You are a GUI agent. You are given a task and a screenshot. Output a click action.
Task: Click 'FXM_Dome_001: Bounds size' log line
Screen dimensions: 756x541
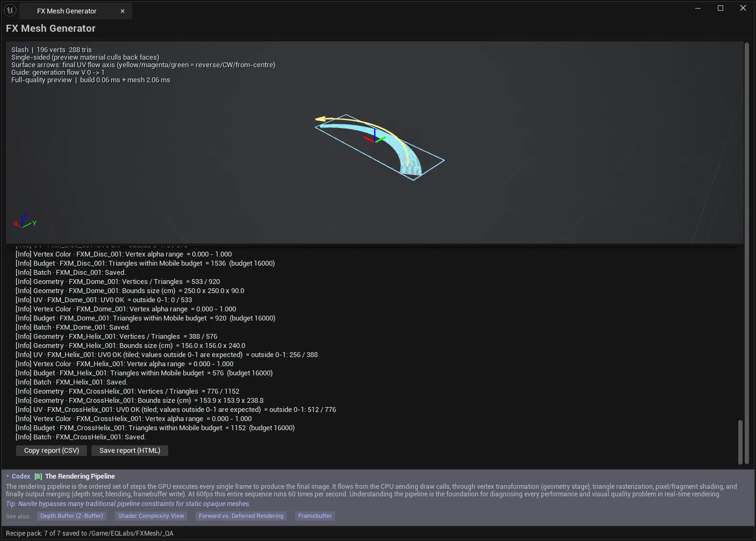point(130,291)
